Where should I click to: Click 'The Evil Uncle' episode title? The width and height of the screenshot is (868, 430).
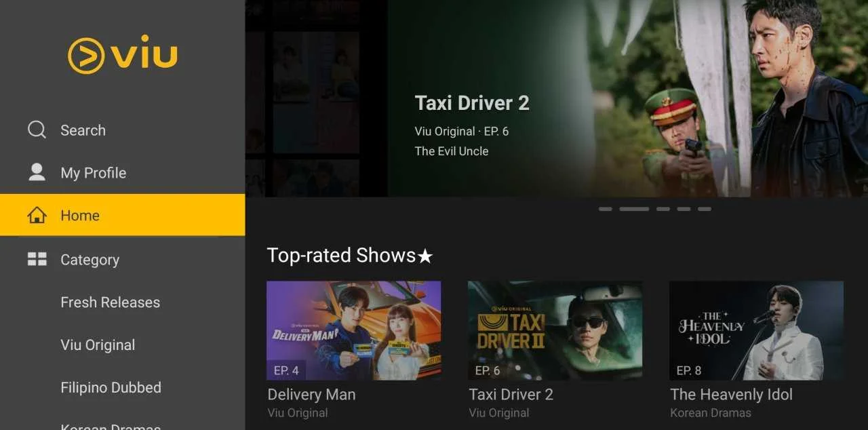click(x=452, y=151)
